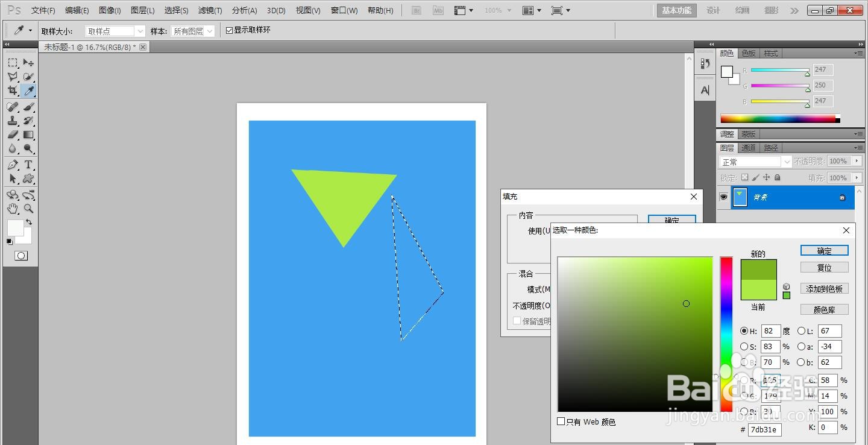Click 复位 in the color picker
The height and width of the screenshot is (445, 868).
tap(825, 268)
